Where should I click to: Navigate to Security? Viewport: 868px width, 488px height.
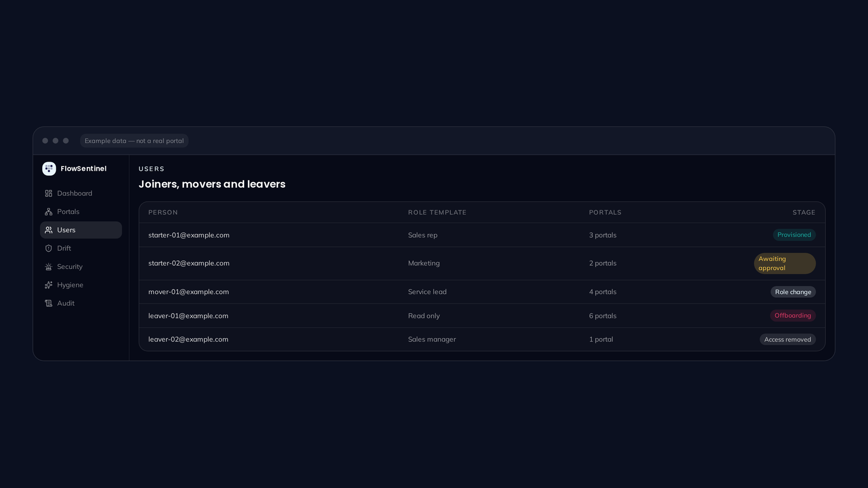(81, 267)
